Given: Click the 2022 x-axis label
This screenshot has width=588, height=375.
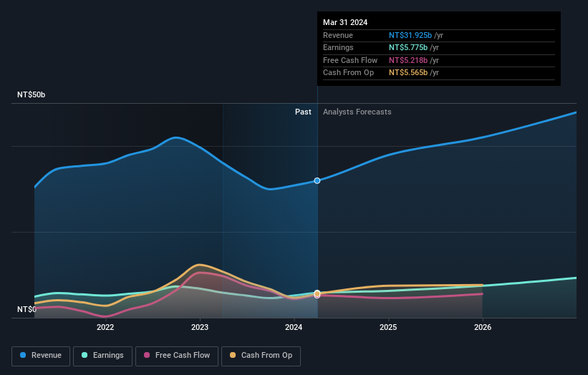Looking at the screenshot, I should (105, 327).
